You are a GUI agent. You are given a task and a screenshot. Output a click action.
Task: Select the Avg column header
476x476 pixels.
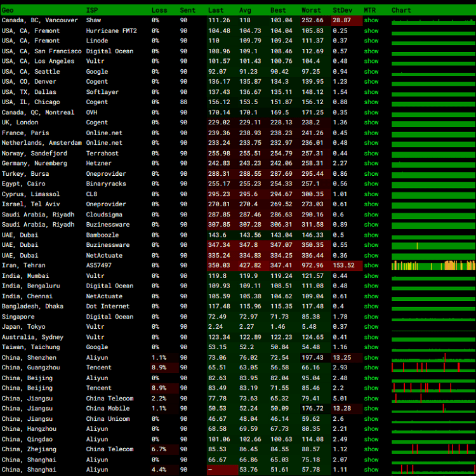[245, 10]
